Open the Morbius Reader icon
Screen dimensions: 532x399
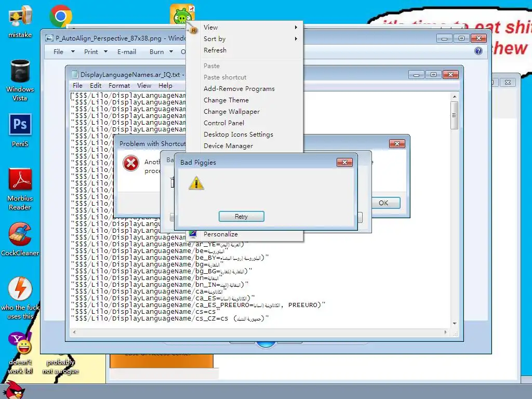click(x=20, y=189)
